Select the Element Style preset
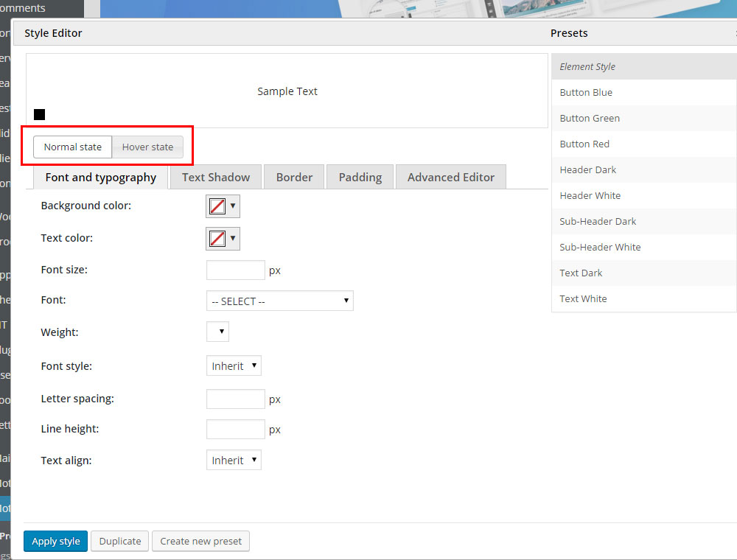The width and height of the screenshot is (737, 560). [x=644, y=67]
